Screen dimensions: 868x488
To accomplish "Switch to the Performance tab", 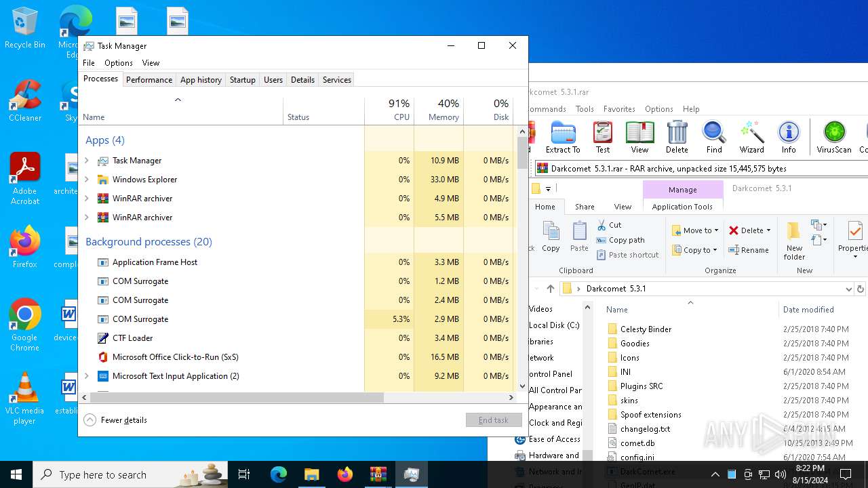I will 149,80.
